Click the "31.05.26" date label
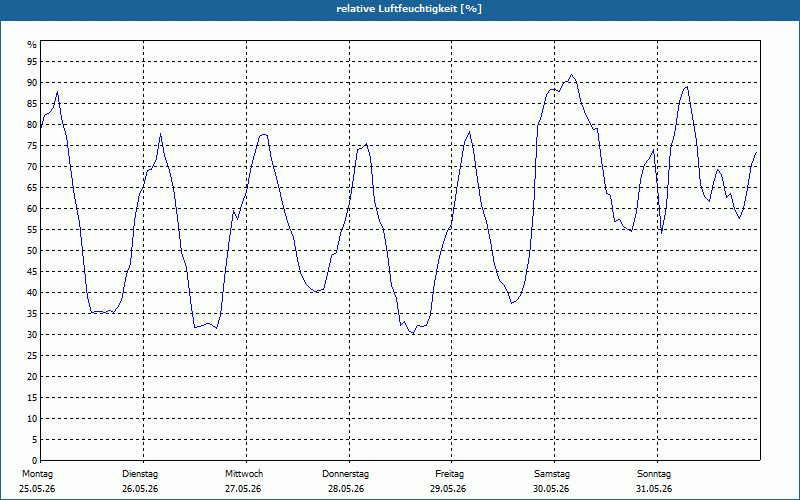Screen dimensions: 800x500 coord(654,489)
